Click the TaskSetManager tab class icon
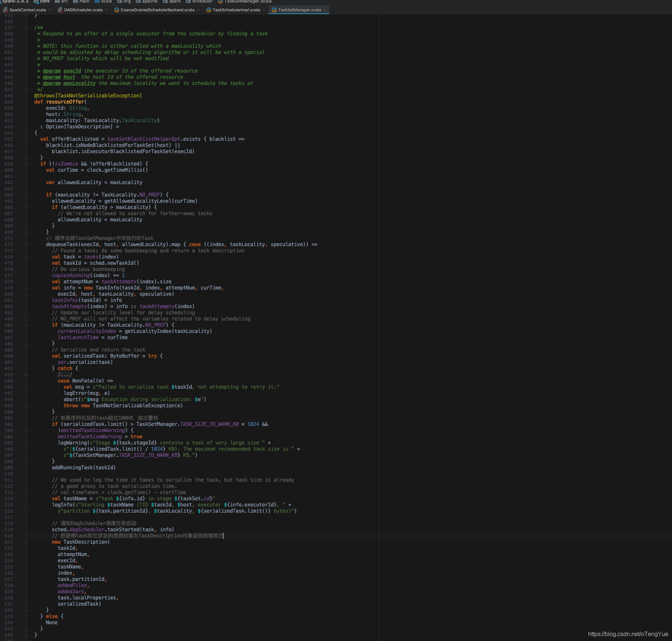The height and width of the screenshot is (641, 672). pos(274,10)
